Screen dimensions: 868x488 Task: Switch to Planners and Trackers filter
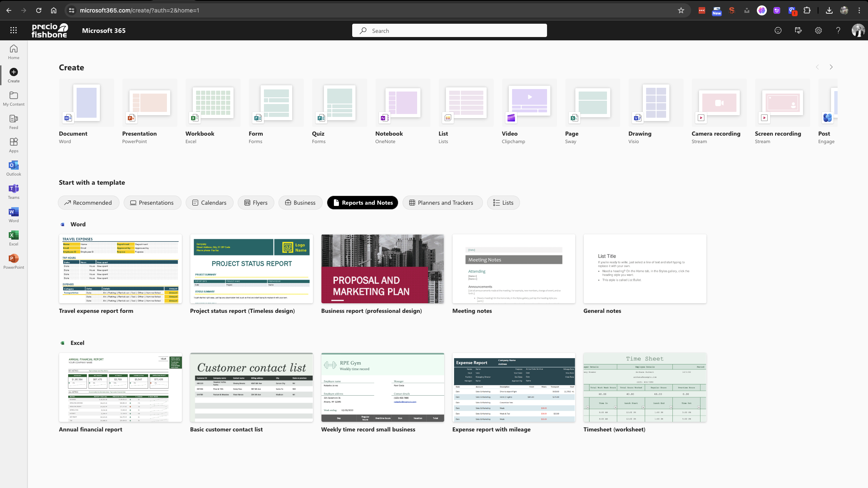(x=442, y=203)
